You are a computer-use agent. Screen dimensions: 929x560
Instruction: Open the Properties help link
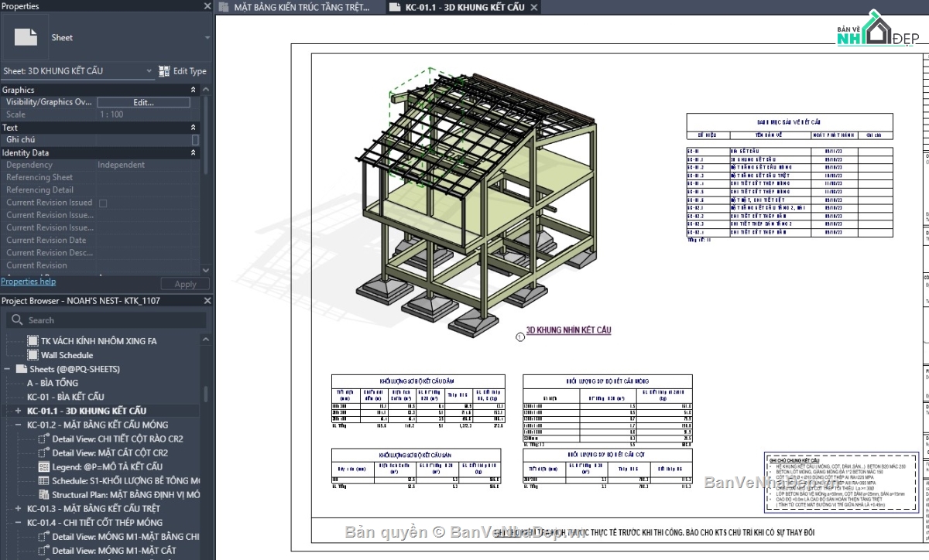[x=29, y=282]
